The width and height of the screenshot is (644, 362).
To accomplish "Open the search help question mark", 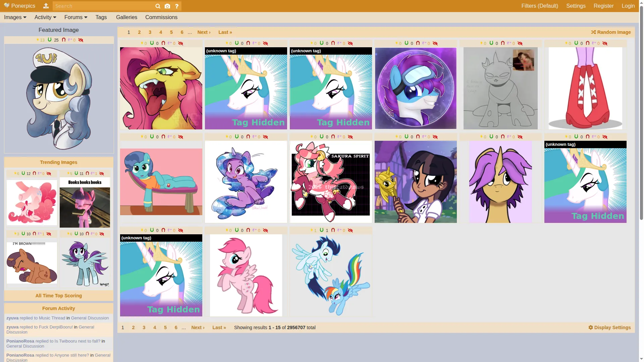I will [x=177, y=6].
